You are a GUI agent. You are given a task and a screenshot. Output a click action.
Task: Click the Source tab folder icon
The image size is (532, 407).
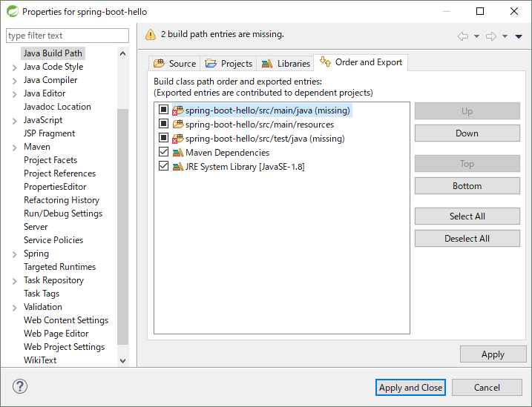point(159,63)
